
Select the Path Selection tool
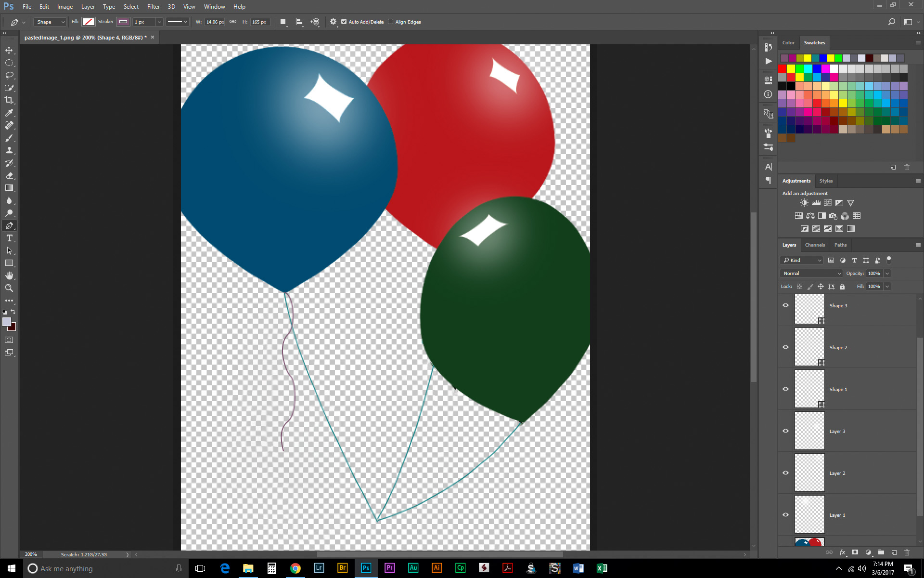9,250
